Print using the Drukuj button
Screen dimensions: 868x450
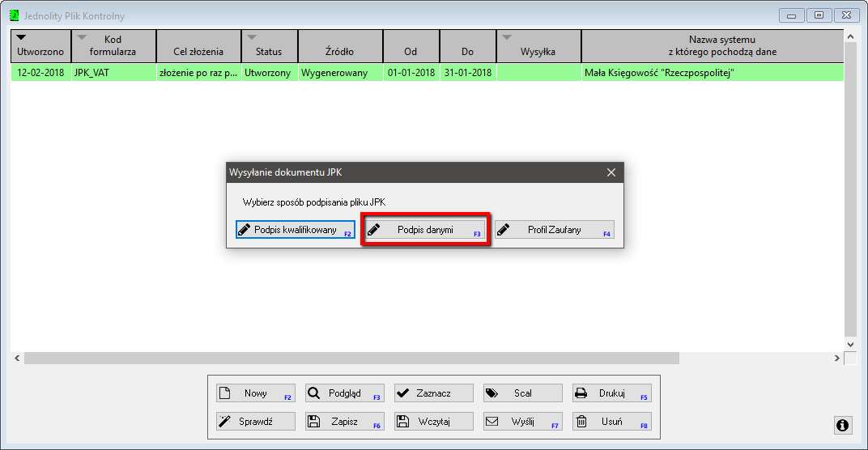coord(611,393)
